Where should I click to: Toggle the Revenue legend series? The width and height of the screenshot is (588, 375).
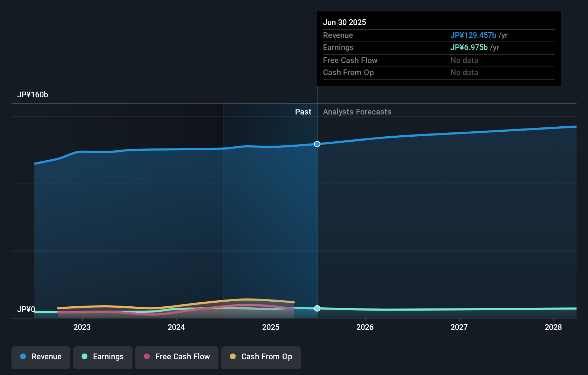point(41,357)
